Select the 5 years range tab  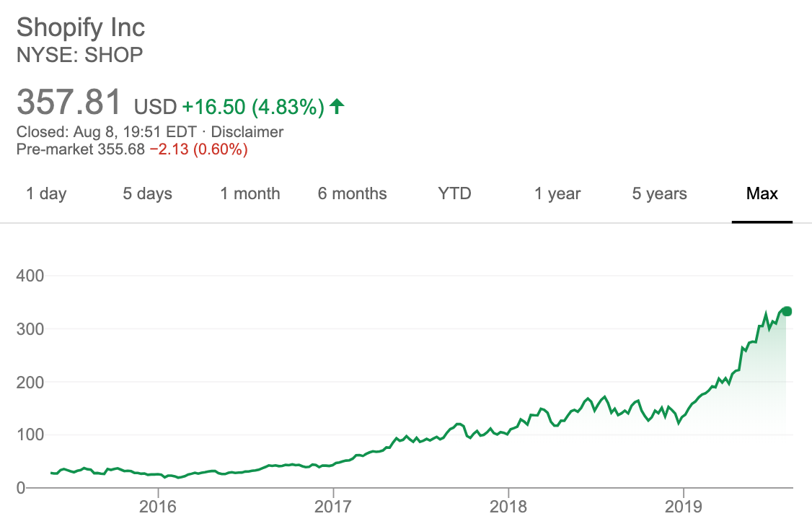(659, 194)
